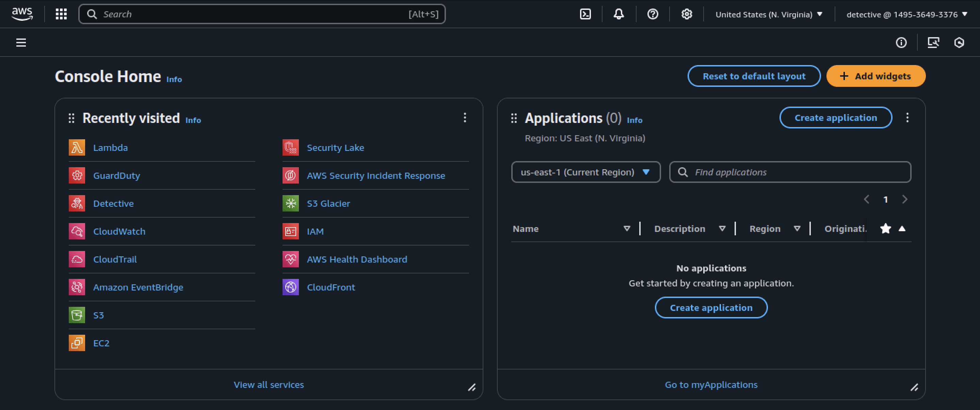This screenshot has height=410, width=980.
Task: Open the us-east-1 (Current Region) dropdown
Action: (586, 172)
